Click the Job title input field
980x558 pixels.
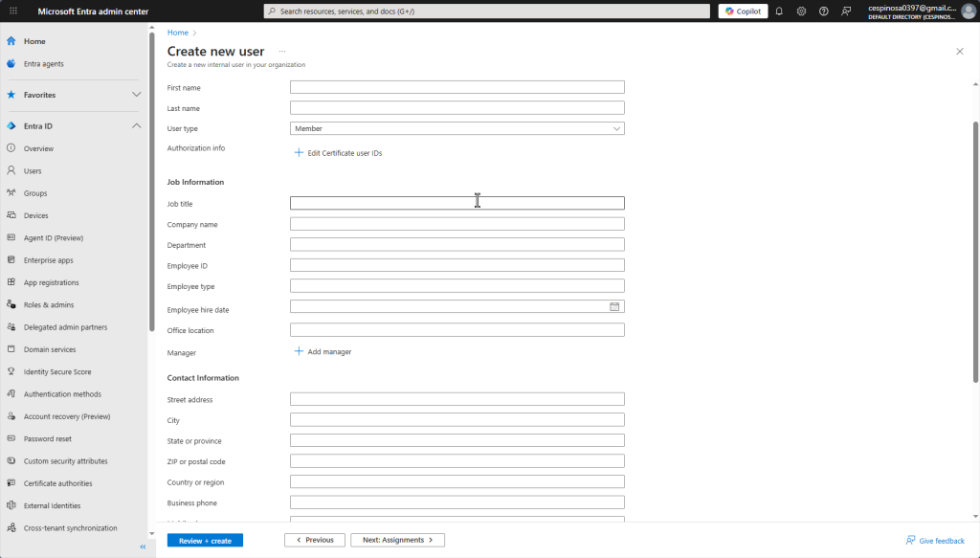(x=457, y=203)
